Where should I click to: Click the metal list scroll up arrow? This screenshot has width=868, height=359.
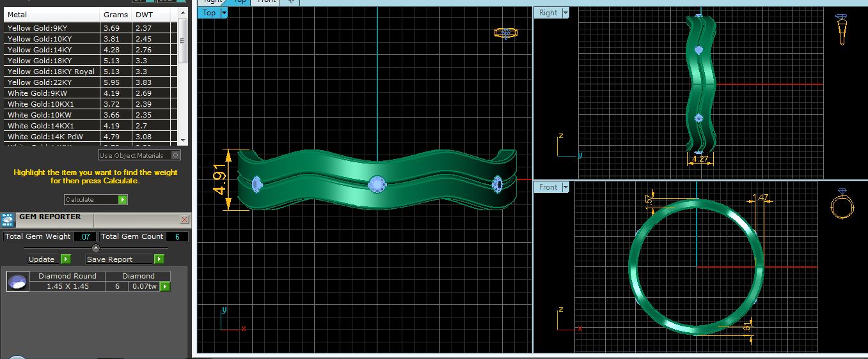183,13
